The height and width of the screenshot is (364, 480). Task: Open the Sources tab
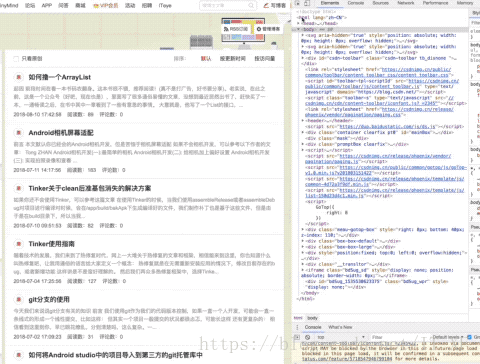pyautogui.click(x=380, y=3)
